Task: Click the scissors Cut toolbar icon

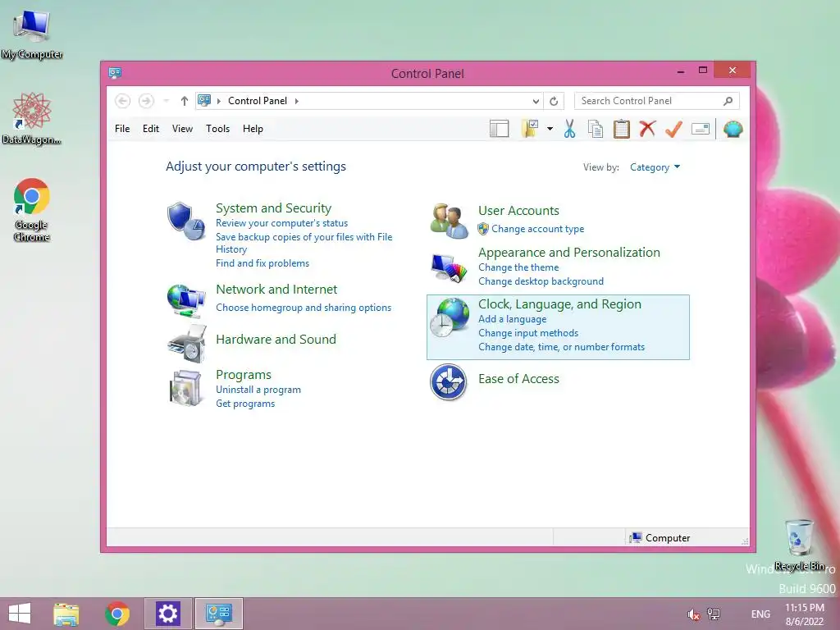Action: [569, 129]
